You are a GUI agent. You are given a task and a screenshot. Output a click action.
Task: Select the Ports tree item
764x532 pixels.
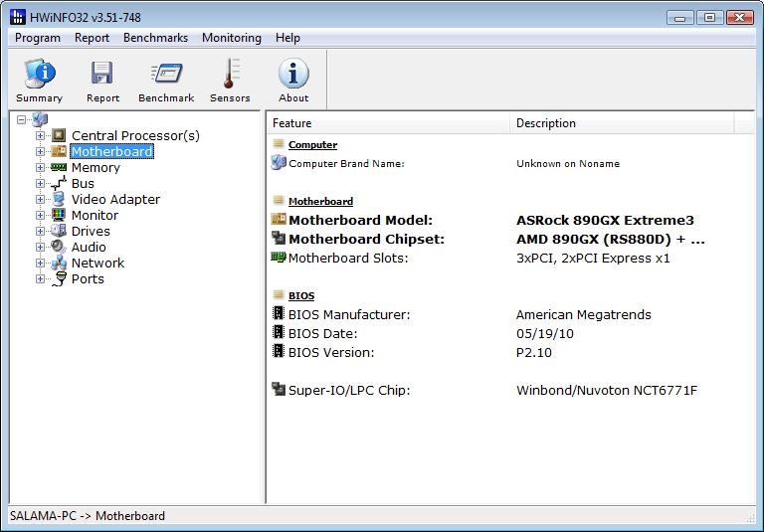coord(88,278)
